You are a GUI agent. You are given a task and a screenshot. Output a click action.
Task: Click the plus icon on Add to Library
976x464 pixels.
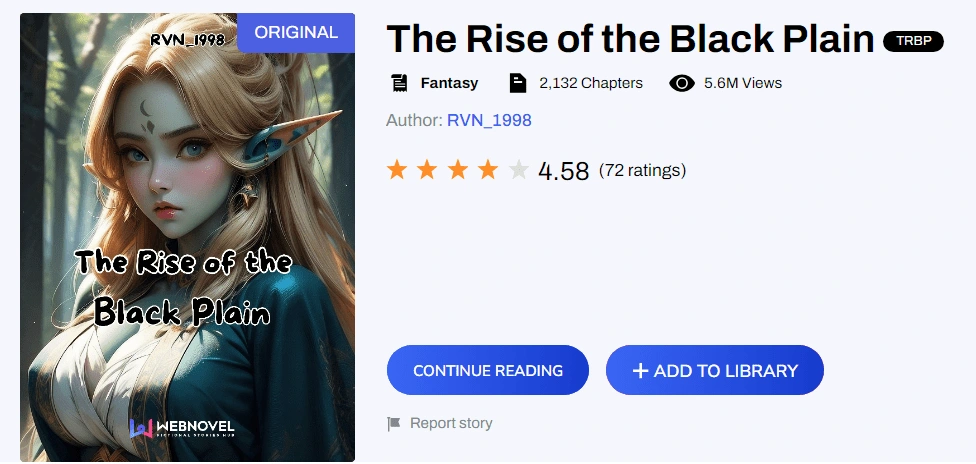641,371
